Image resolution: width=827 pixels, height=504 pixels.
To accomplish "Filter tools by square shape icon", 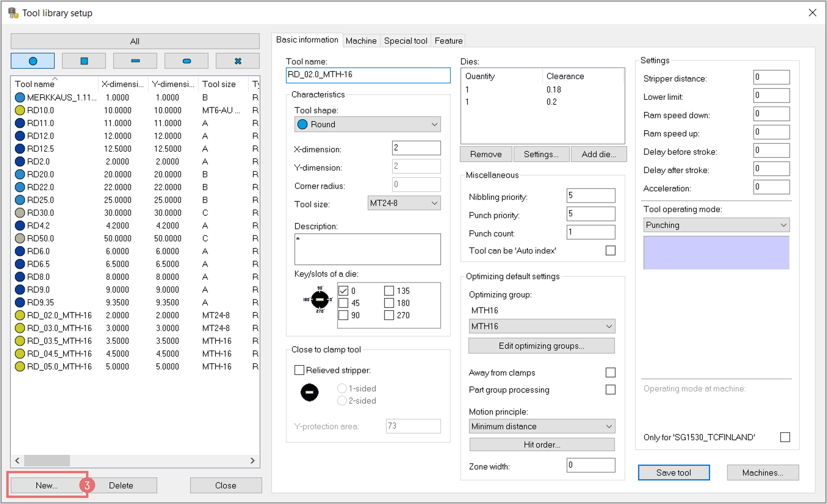I will (84, 61).
